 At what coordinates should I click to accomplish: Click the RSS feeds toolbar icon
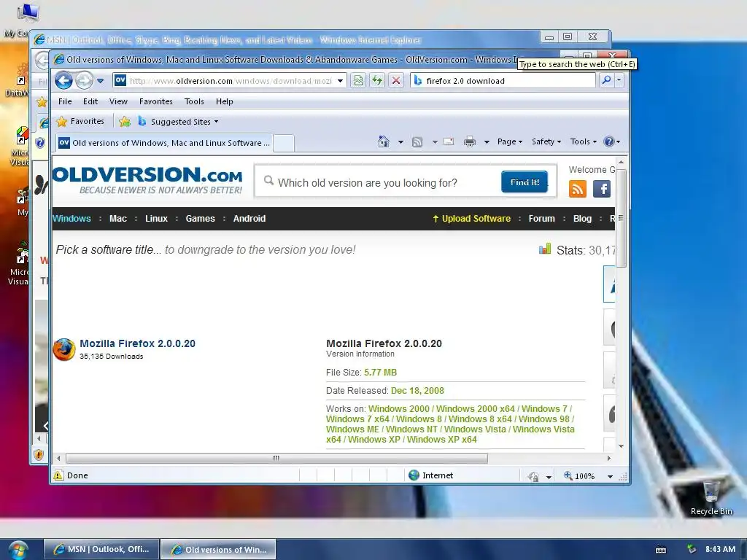(x=417, y=142)
